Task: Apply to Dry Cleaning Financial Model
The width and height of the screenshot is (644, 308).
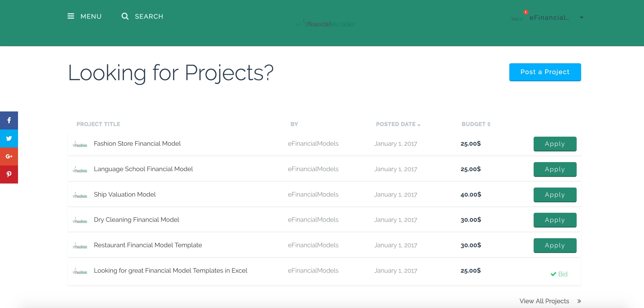Action: point(555,220)
